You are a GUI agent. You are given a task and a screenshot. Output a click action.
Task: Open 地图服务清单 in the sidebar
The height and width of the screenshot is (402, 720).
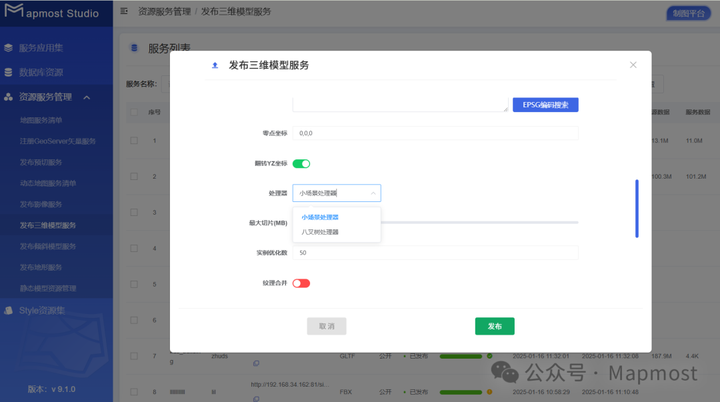click(41, 120)
